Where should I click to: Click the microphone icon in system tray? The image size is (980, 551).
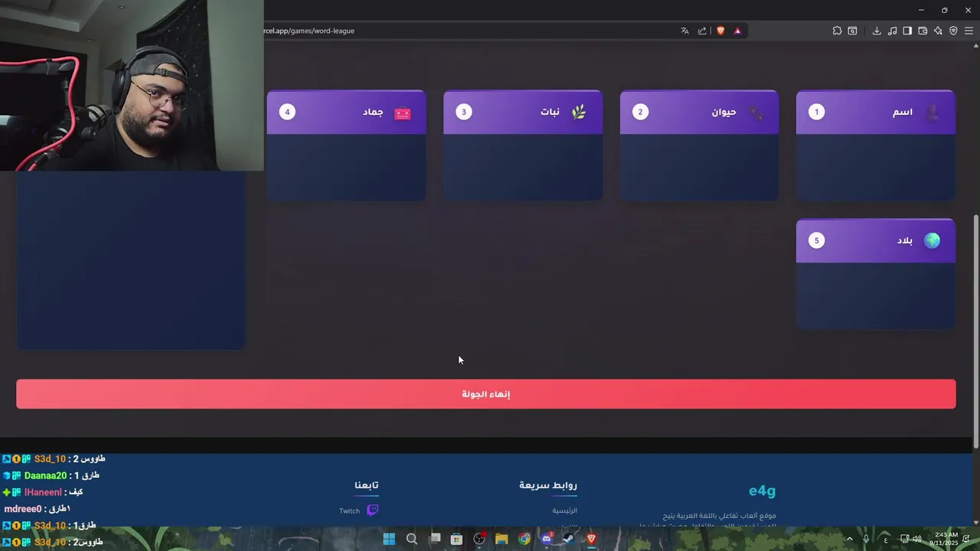point(866,539)
